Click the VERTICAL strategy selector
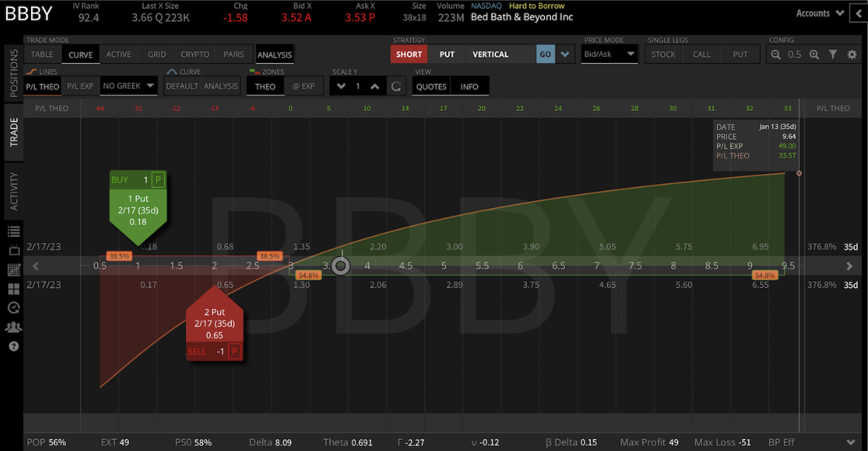 click(501, 54)
